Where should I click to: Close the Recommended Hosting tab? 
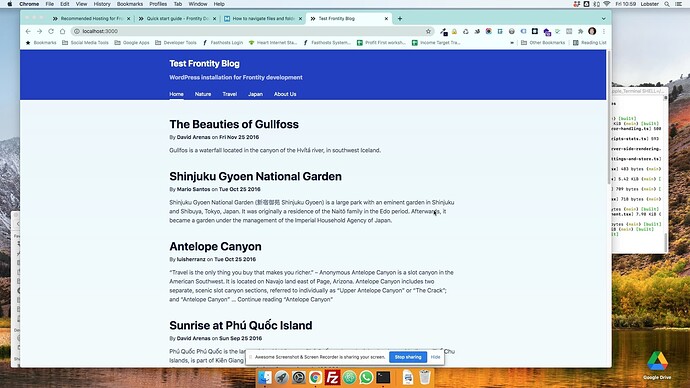pyautogui.click(x=128, y=18)
